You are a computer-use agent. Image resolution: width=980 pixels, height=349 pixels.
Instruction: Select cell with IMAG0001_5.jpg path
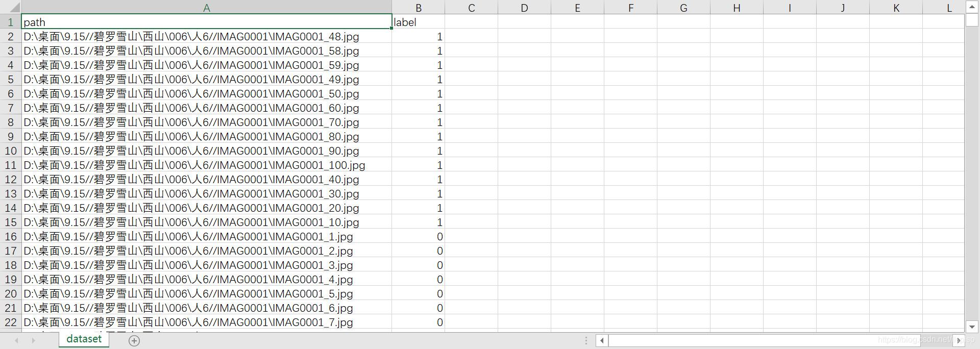click(x=207, y=293)
